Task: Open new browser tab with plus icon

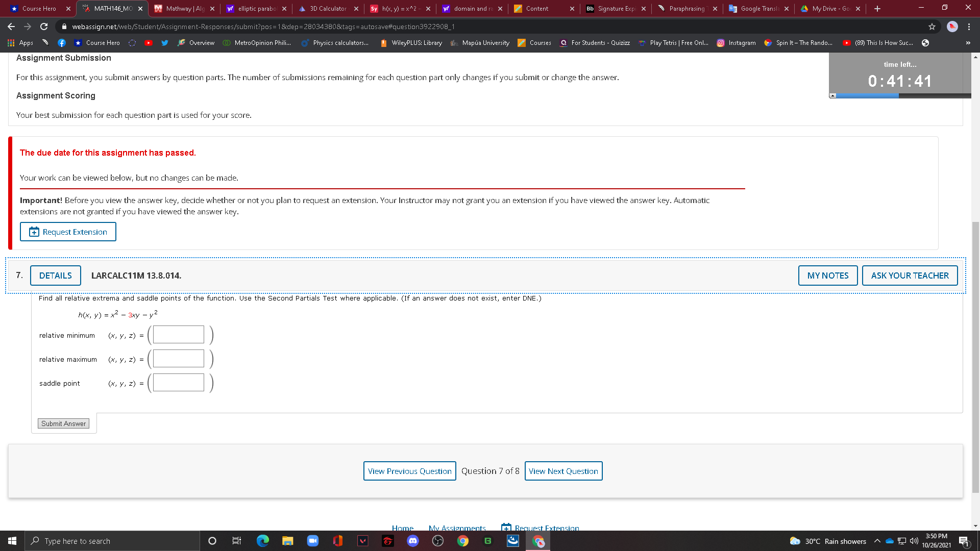Action: click(877, 9)
